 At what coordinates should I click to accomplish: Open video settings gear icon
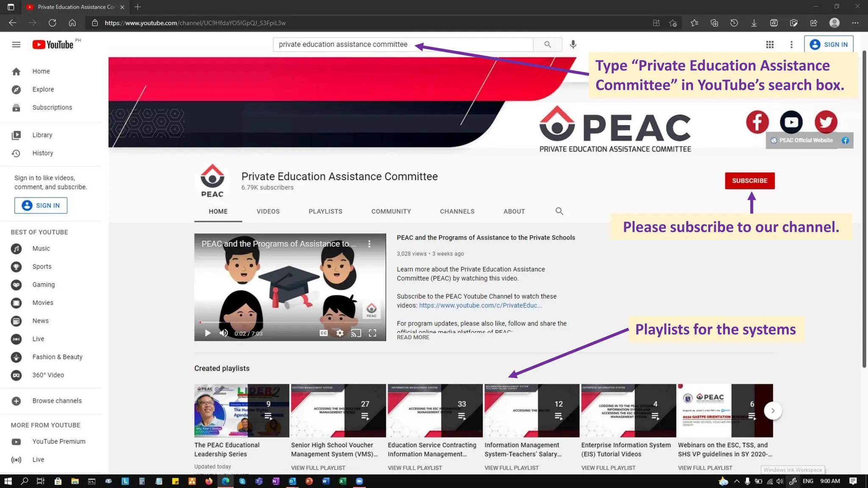coord(340,333)
